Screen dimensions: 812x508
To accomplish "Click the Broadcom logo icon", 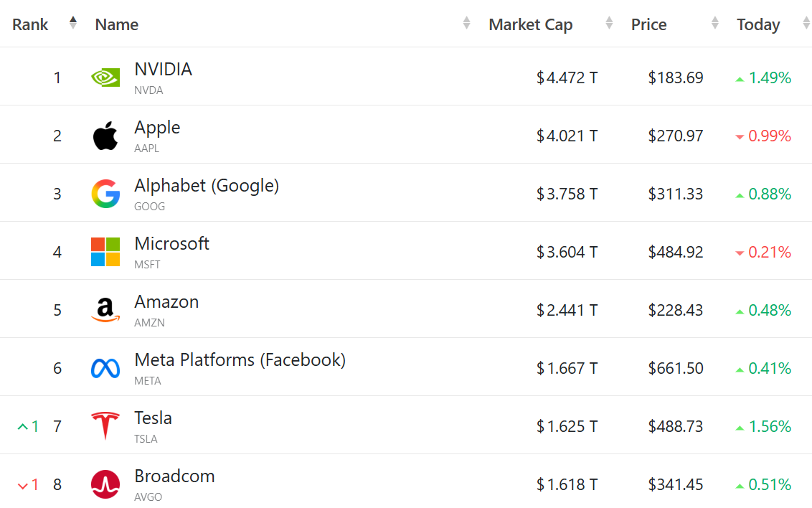I will pyautogui.click(x=105, y=484).
